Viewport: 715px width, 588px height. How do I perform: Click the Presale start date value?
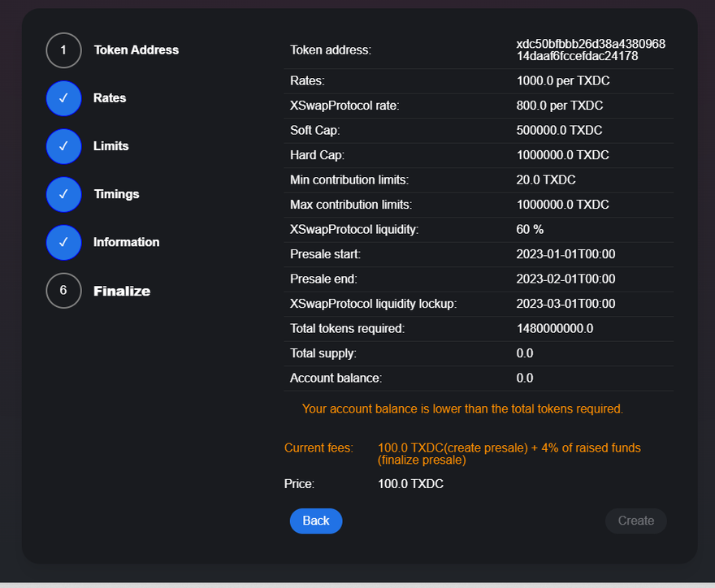[565, 254]
